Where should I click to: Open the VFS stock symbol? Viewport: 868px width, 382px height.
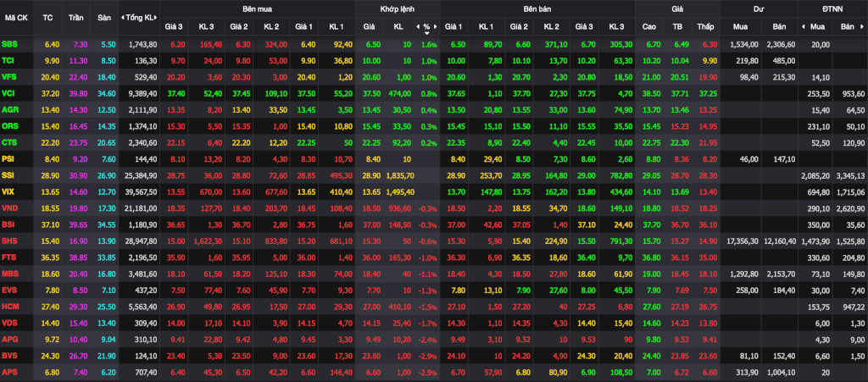point(8,76)
